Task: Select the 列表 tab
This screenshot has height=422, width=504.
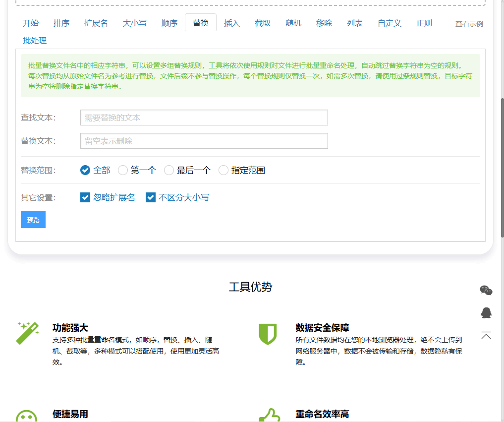Action: pos(355,23)
